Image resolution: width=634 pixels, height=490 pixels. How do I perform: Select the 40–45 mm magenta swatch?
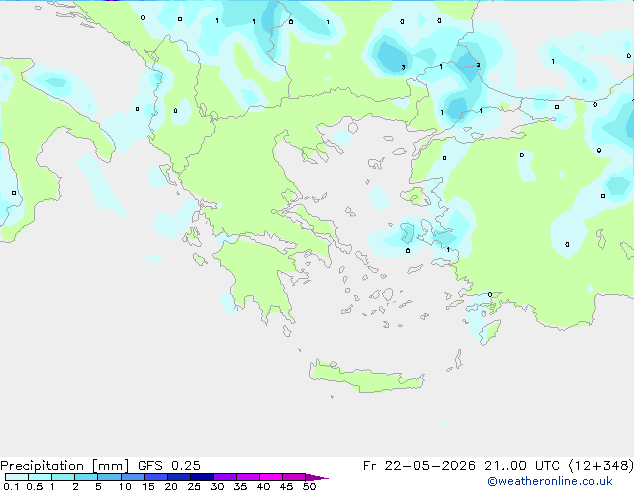coord(271,477)
